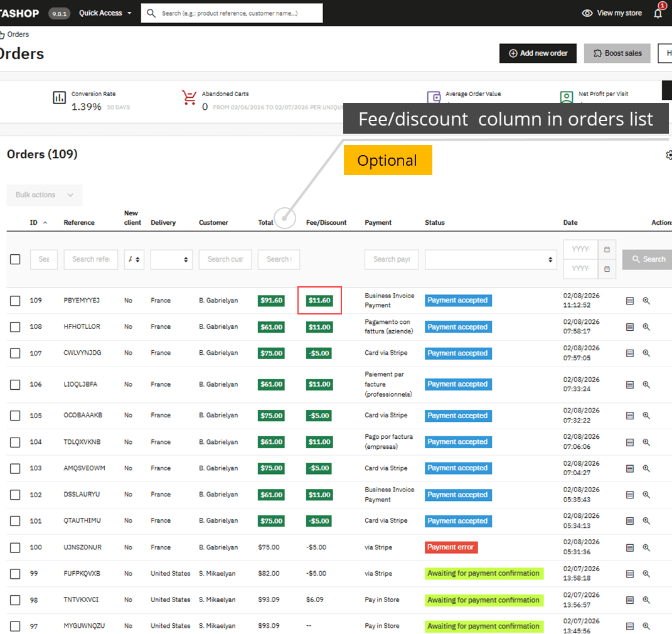Focus the Search customer filter field
This screenshot has width=672, height=634.
[x=225, y=260]
